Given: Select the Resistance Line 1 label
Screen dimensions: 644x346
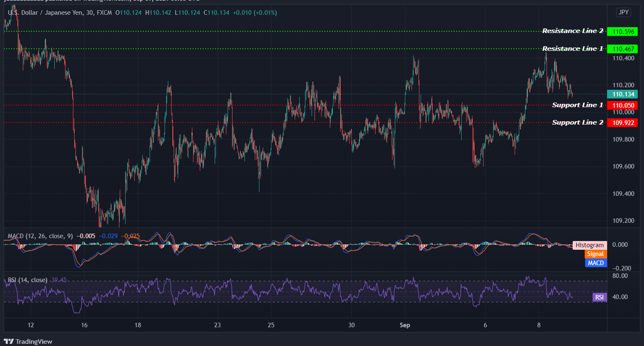Looking at the screenshot, I should point(572,49).
